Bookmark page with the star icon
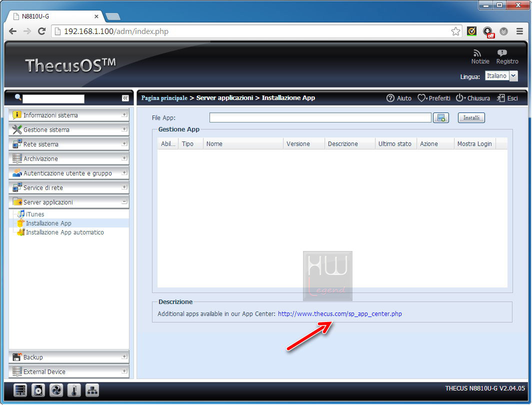The width and height of the screenshot is (532, 405). coord(455,31)
